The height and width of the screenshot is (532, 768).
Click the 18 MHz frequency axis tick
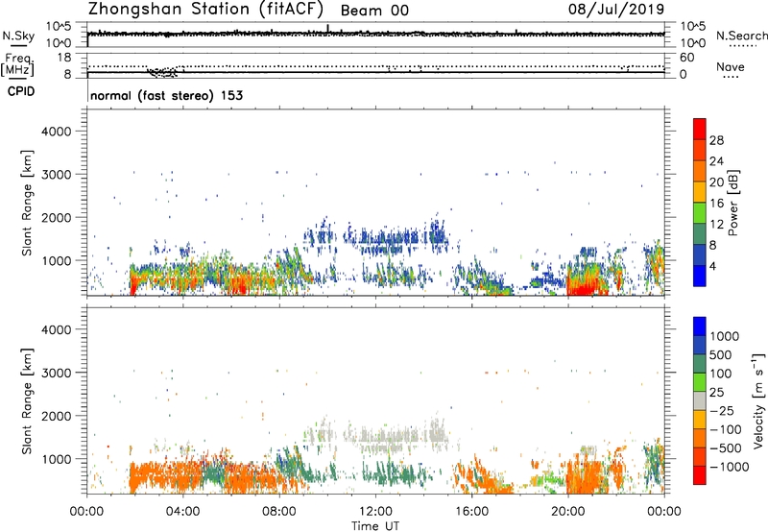point(64,58)
